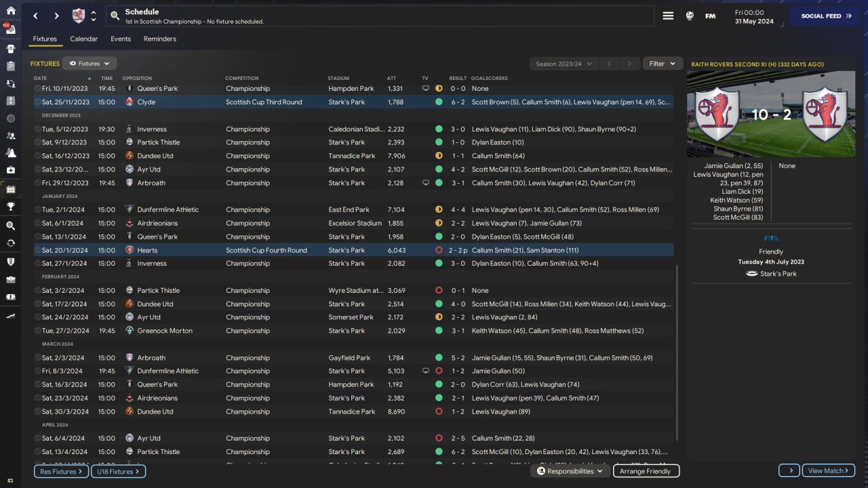Viewport: 868px width, 488px height.
Task: Expand the Filter dropdown
Action: tap(662, 64)
